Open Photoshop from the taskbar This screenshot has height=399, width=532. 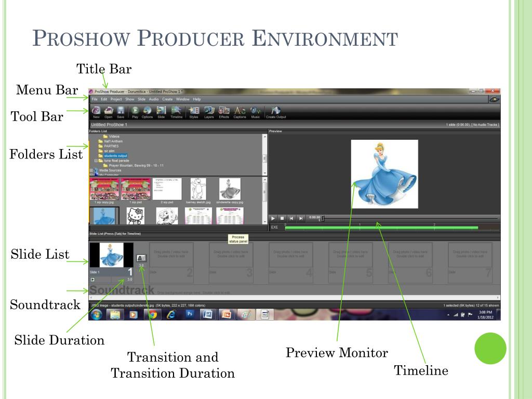(190, 314)
